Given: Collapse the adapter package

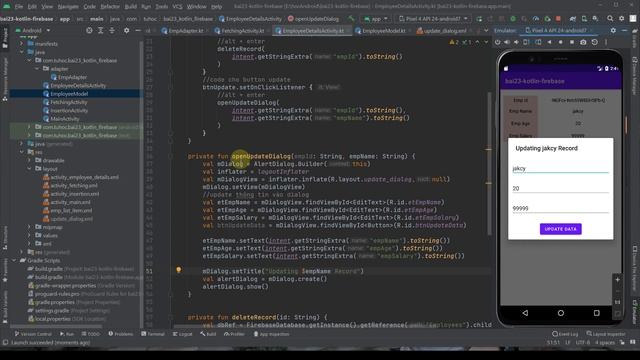Looking at the screenshot, I should tap(37, 69).
